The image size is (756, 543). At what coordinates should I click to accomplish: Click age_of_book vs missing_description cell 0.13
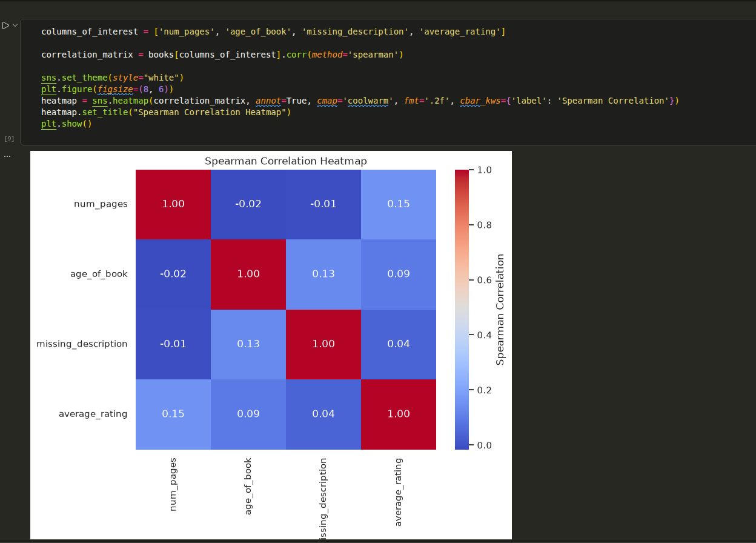(323, 274)
